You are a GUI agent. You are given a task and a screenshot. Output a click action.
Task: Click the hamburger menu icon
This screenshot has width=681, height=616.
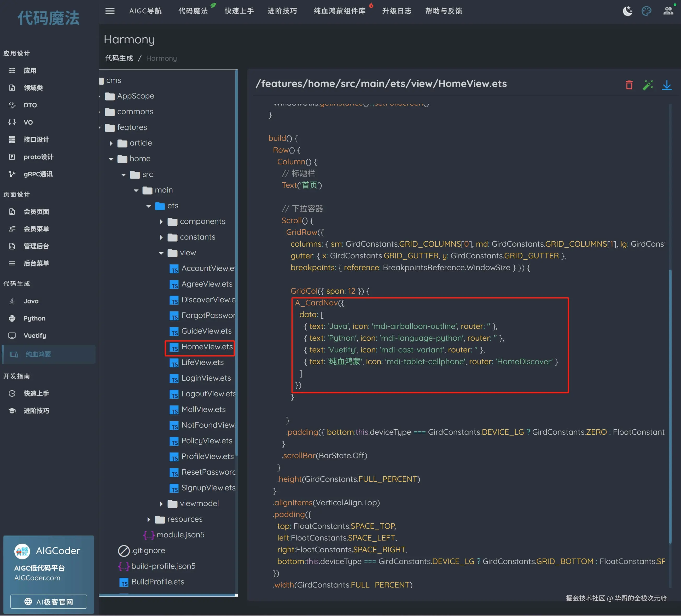click(x=110, y=11)
